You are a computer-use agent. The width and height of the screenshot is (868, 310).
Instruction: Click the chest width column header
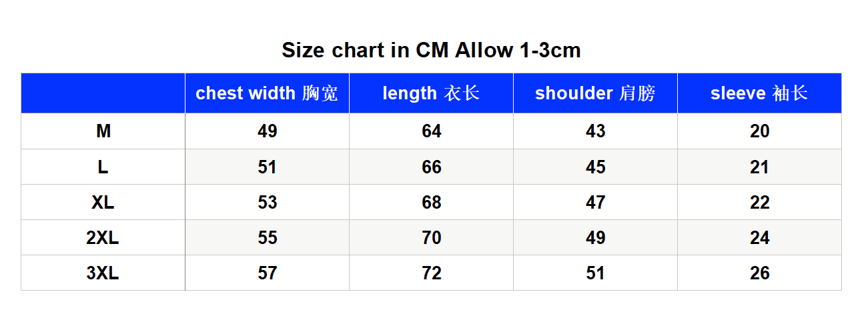tap(267, 93)
